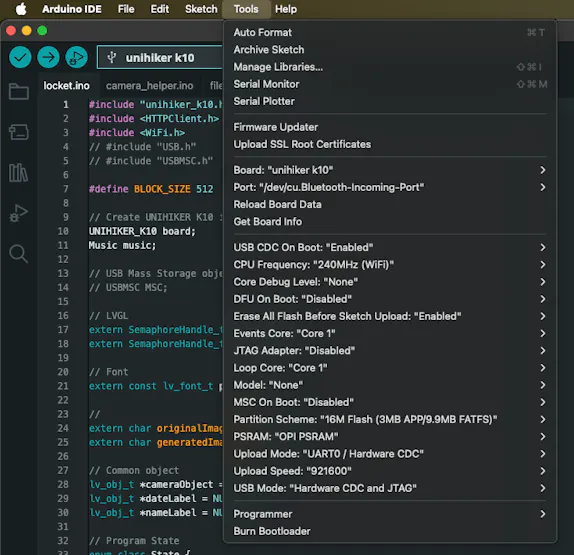
Task: Launch the Serial Plotter
Action: point(390,101)
